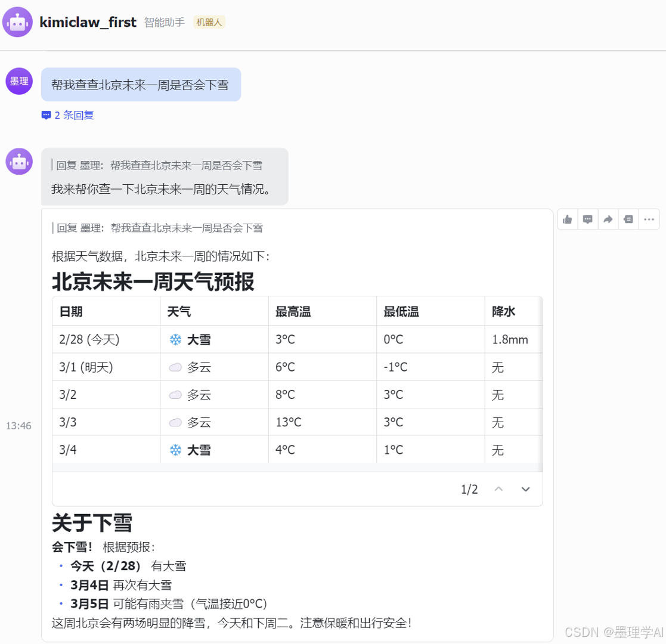Click the bullet 3月4日 再次有大雪
Image resolution: width=666 pixels, height=644 pixels.
point(121,585)
